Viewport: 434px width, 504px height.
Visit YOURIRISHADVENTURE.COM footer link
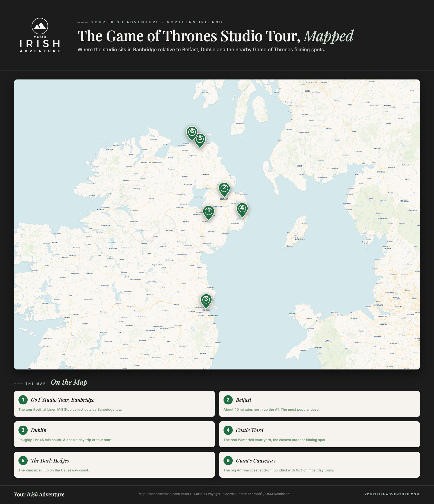[392, 494]
